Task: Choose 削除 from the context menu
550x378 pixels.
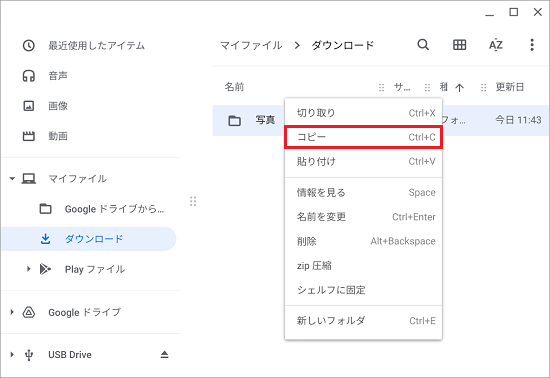Action: (363, 241)
